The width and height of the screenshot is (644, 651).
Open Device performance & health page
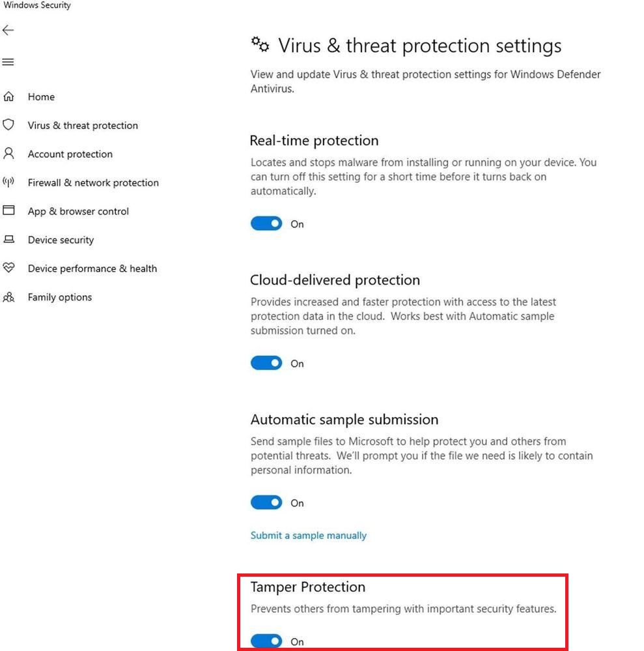click(x=92, y=268)
